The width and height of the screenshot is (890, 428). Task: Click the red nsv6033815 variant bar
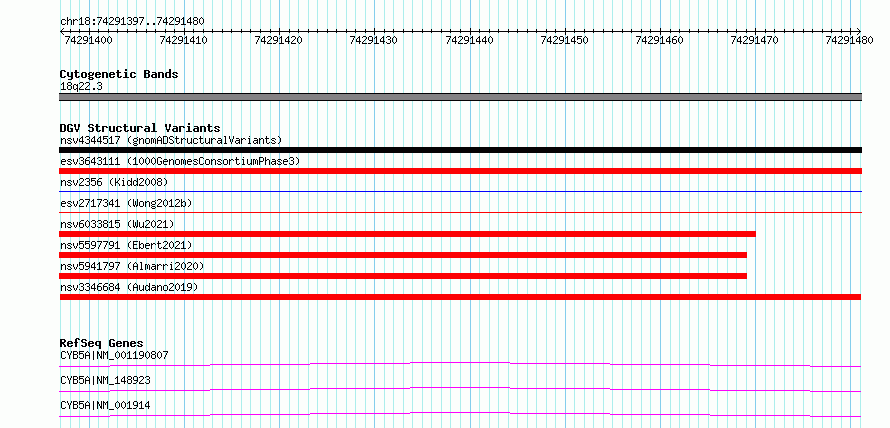coord(408,234)
